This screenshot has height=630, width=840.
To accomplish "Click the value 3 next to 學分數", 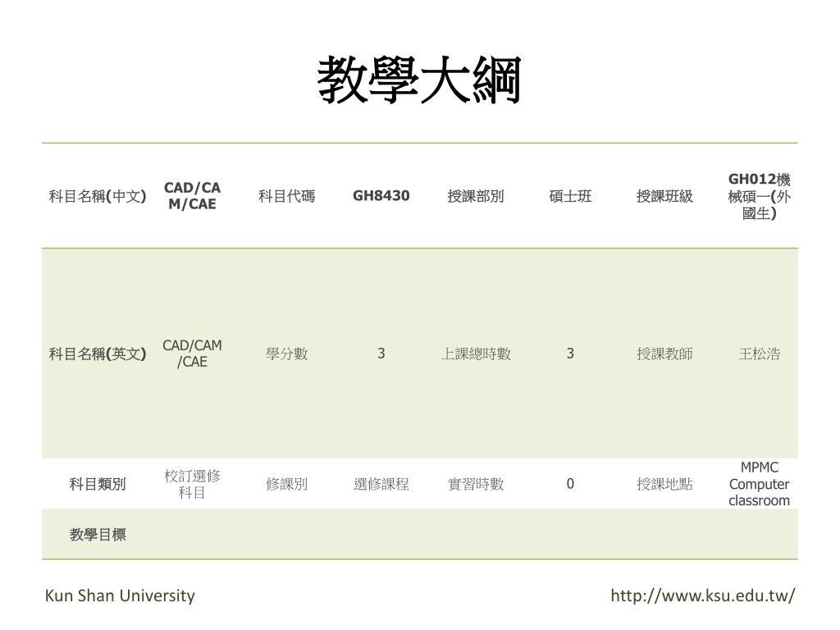I will [381, 354].
